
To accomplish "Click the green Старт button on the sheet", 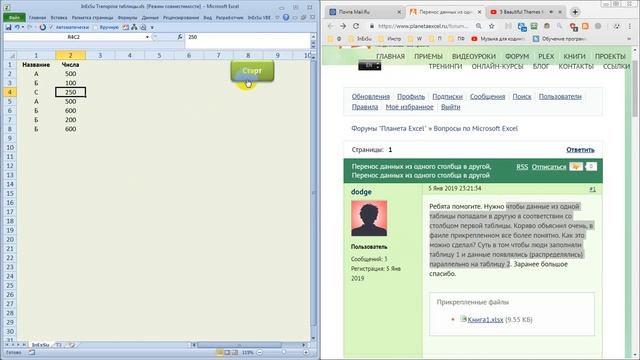I will 252,71.
